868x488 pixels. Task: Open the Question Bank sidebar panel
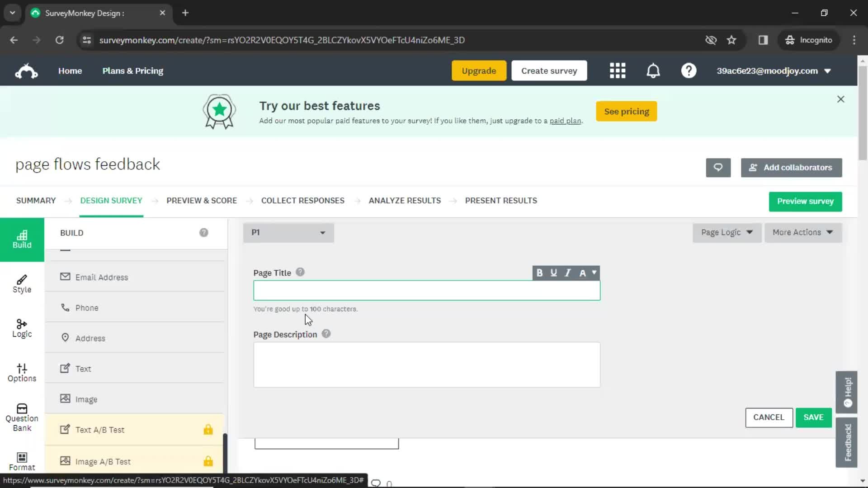(x=22, y=418)
